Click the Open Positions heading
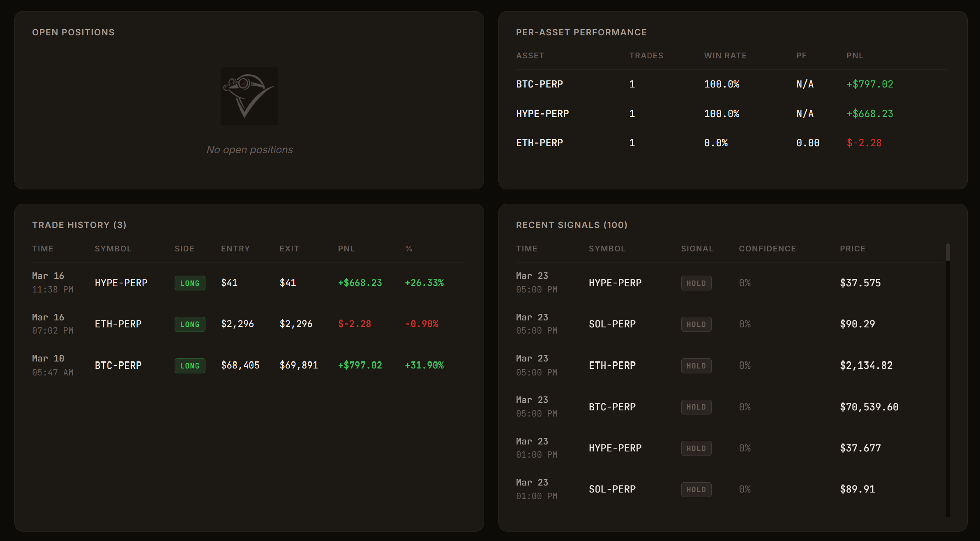 (73, 32)
